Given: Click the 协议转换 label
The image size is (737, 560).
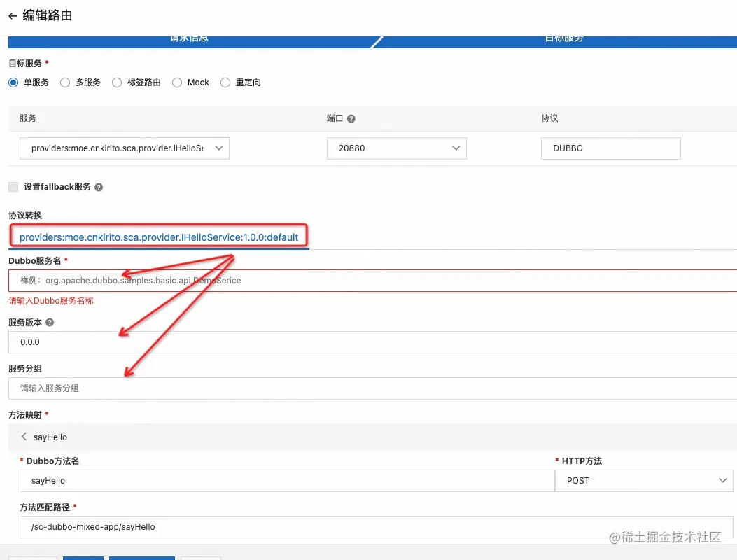Looking at the screenshot, I should (25, 216).
